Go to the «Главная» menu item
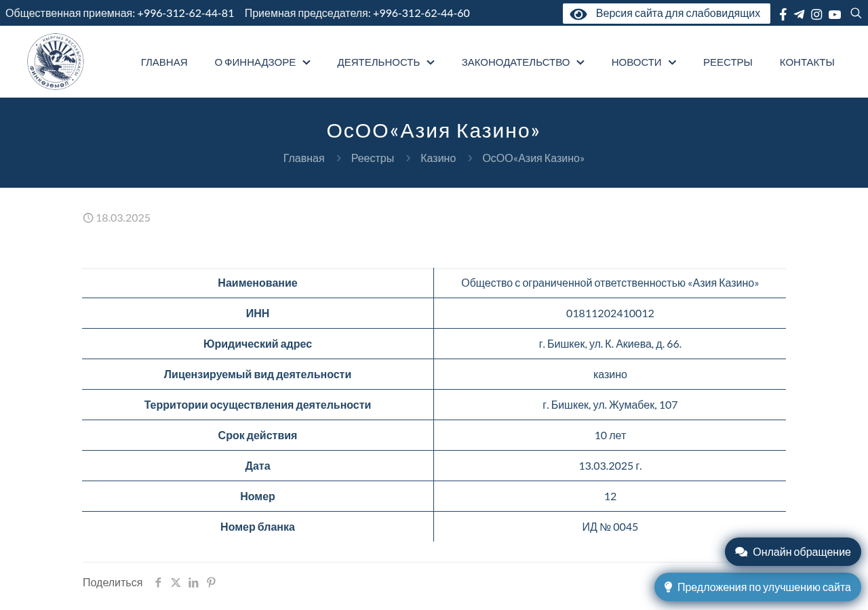This screenshot has height=610, width=868. point(164,62)
